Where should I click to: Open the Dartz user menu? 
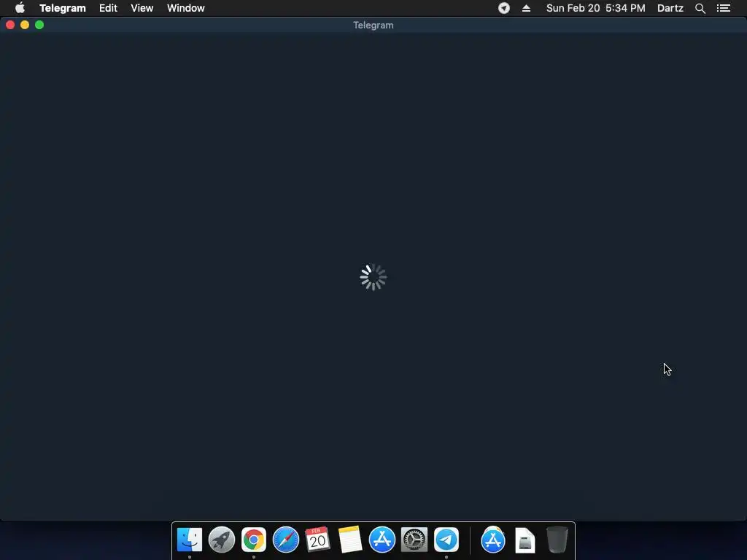tap(670, 8)
